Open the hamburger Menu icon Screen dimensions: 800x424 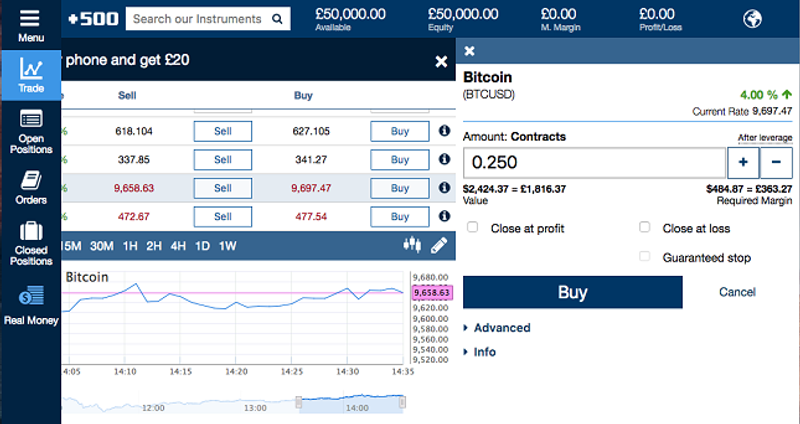(x=30, y=19)
